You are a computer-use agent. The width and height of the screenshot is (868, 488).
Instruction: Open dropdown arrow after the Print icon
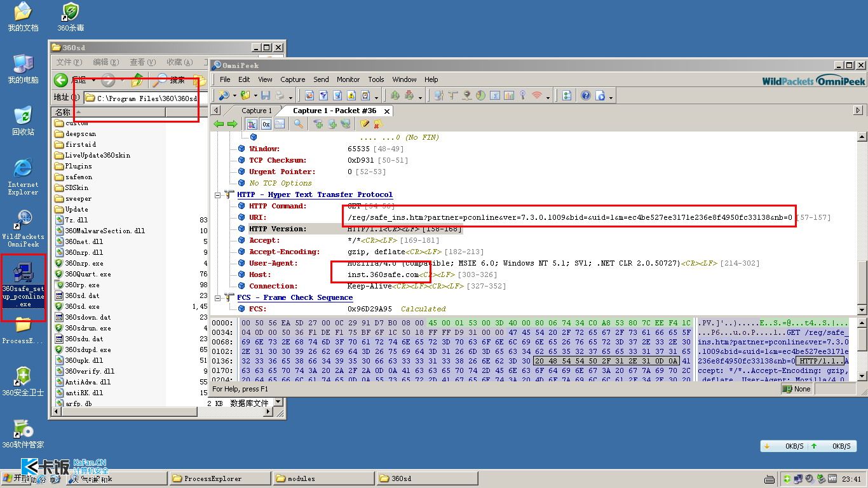(x=290, y=97)
